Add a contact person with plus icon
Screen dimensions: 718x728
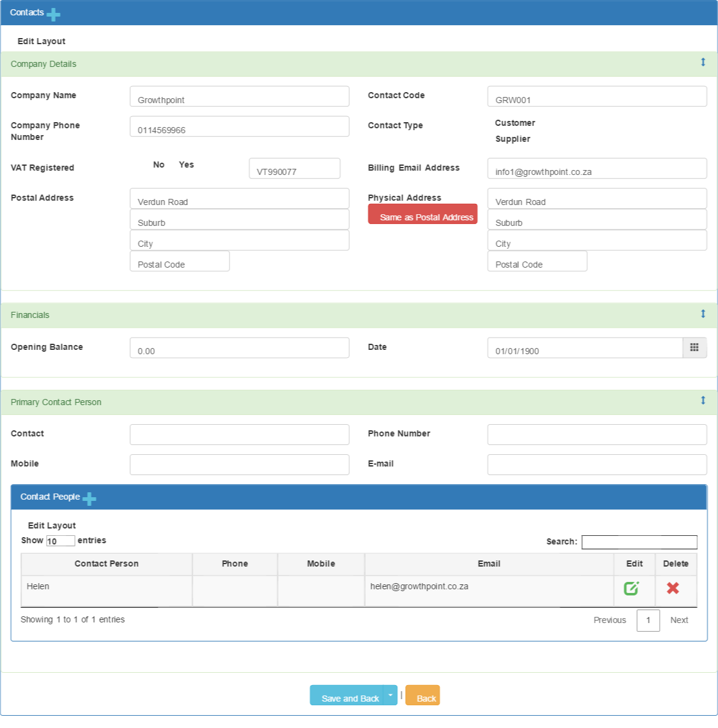tap(89, 498)
